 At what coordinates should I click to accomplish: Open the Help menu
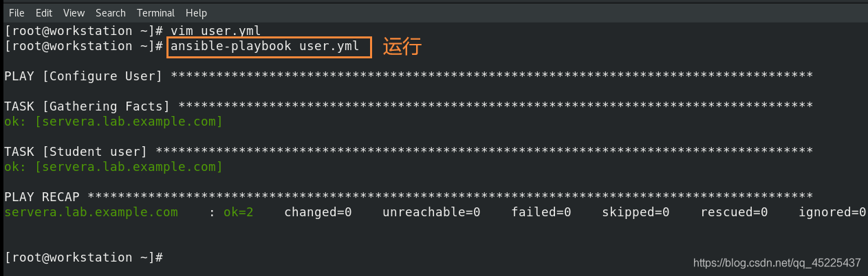point(196,13)
